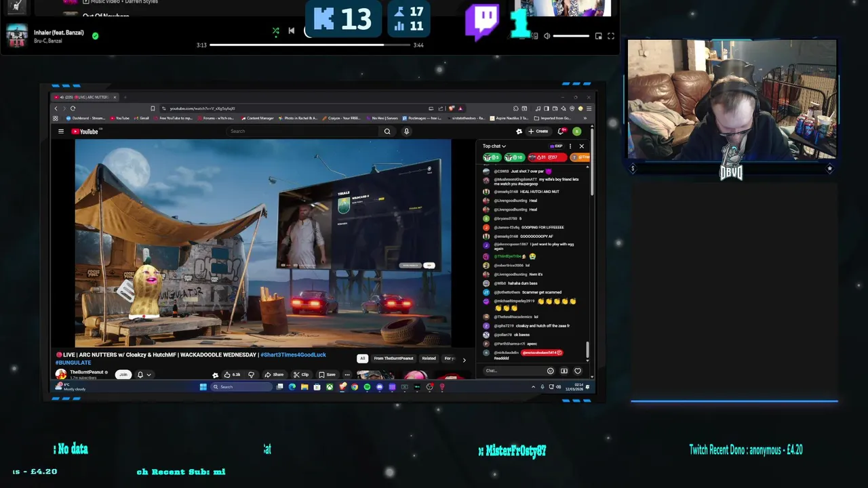Open emoji picker in chat
Viewport: 868px width, 488px height.
coord(550,371)
